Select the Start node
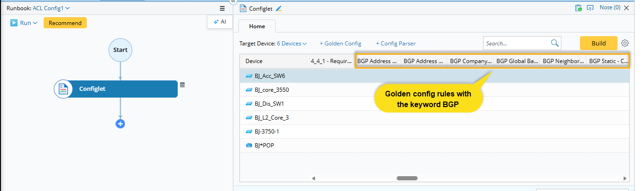 point(120,50)
